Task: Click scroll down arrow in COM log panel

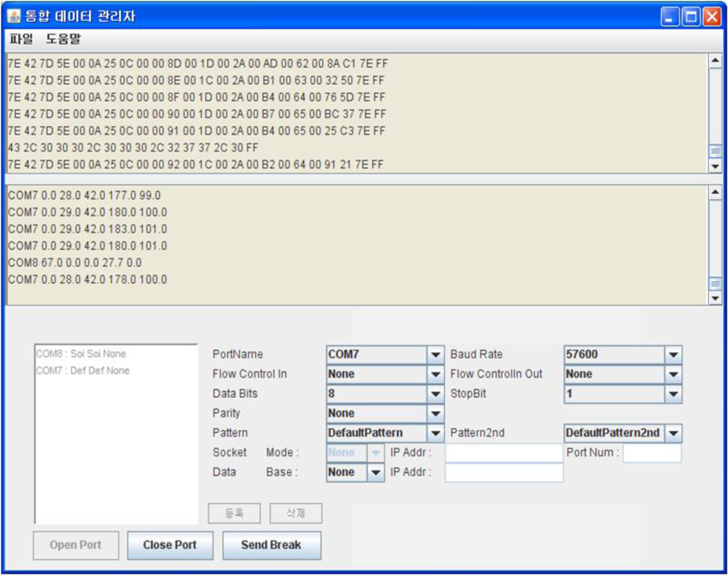Action: coord(715,298)
